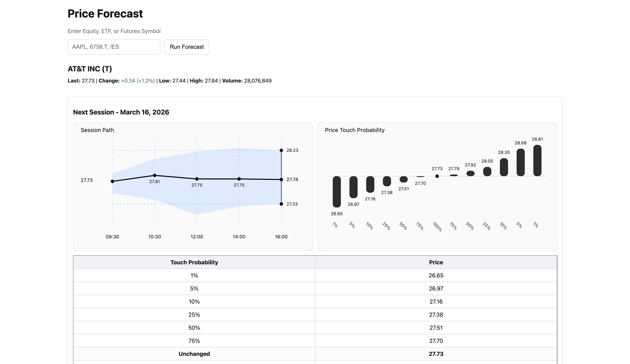Viewport: 630px width, 364px height.
Task: Click the 26.65 distribution bar
Action: coord(337,191)
